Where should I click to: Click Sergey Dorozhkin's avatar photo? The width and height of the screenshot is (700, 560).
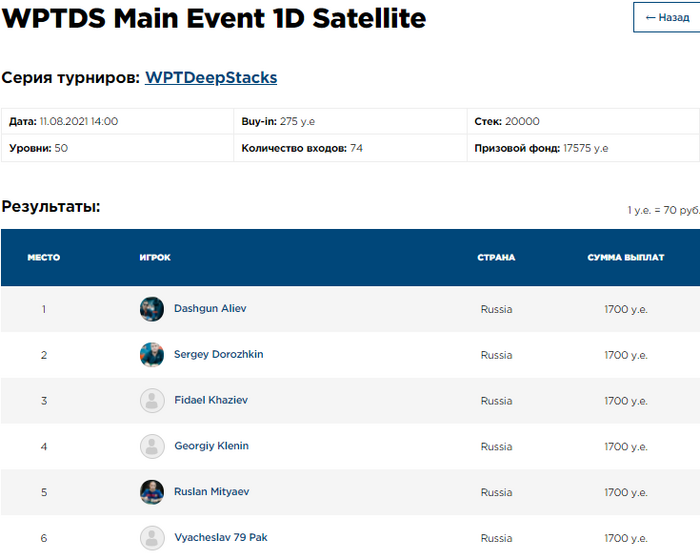click(152, 355)
